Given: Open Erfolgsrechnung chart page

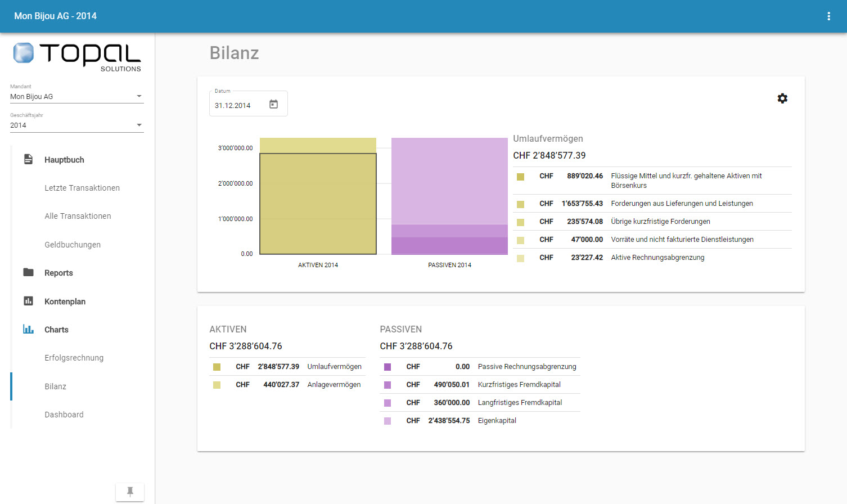Looking at the screenshot, I should pos(74,358).
